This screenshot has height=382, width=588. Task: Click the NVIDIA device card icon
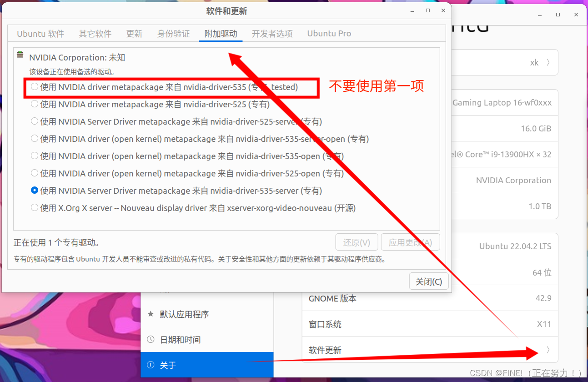20,55
